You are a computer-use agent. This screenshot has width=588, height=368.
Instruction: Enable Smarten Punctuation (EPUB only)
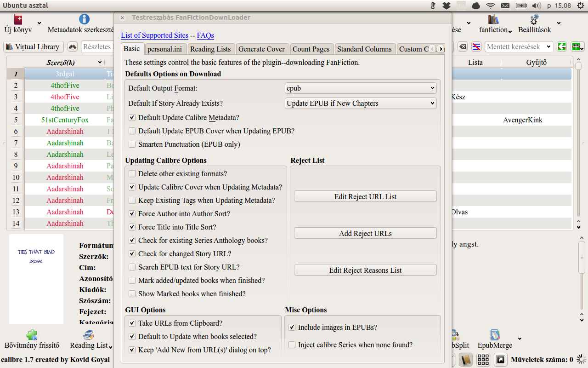pyautogui.click(x=132, y=144)
